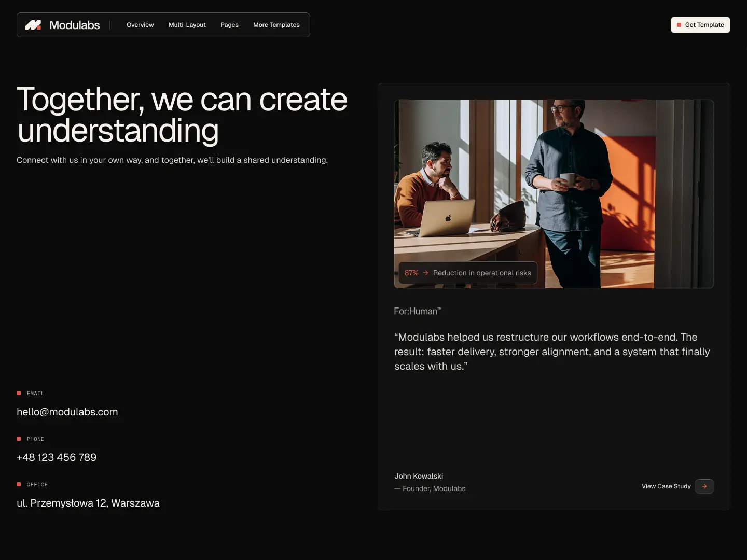Screen dimensions: 747x560
Task: Click the Modulabs logo icon
Action: pos(33,25)
